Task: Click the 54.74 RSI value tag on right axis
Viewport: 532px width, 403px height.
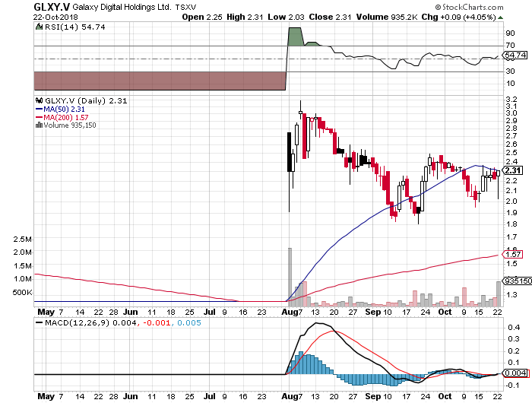Action: click(x=516, y=55)
